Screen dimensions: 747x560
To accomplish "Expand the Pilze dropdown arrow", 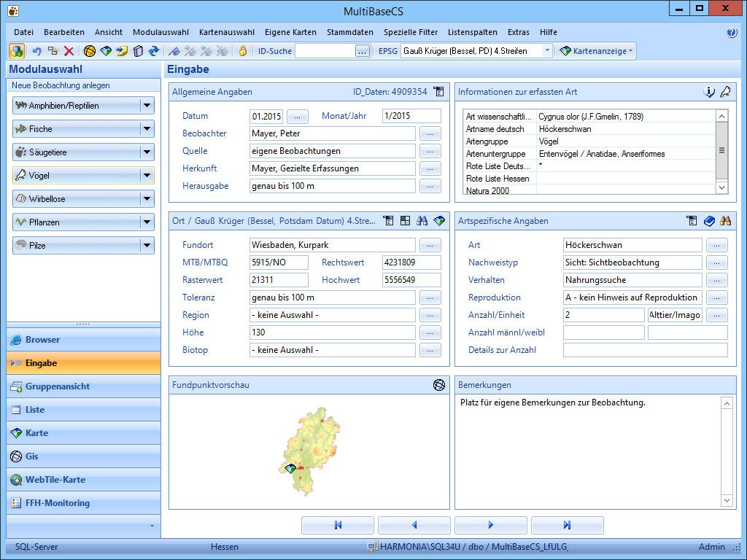I will 147,246.
